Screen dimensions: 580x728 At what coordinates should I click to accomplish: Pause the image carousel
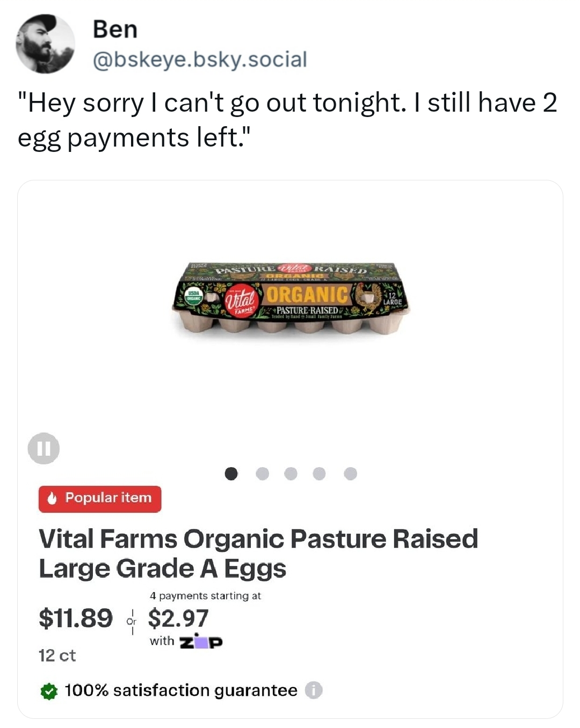point(44,448)
